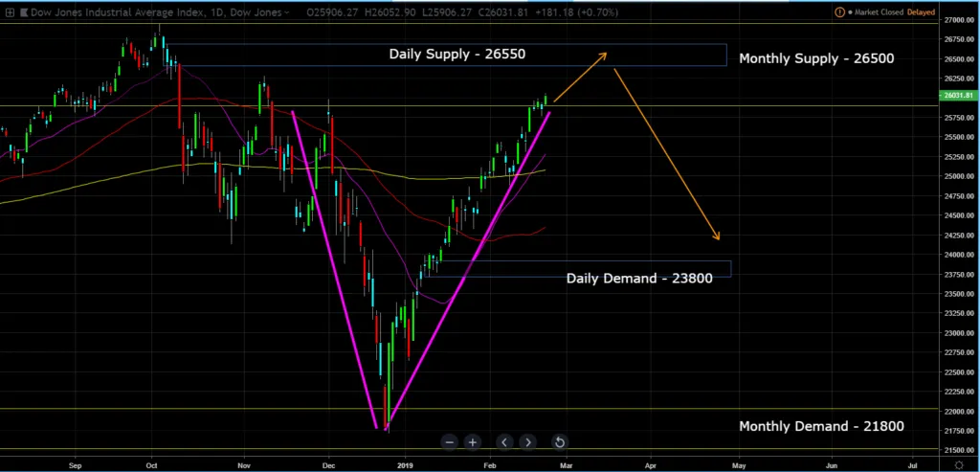Zoom in with the plus button
980x472 pixels.
pyautogui.click(x=473, y=442)
